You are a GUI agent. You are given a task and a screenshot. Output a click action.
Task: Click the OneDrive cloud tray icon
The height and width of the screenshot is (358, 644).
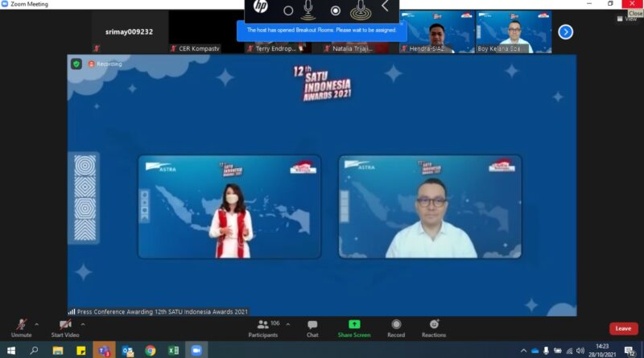(x=535, y=351)
